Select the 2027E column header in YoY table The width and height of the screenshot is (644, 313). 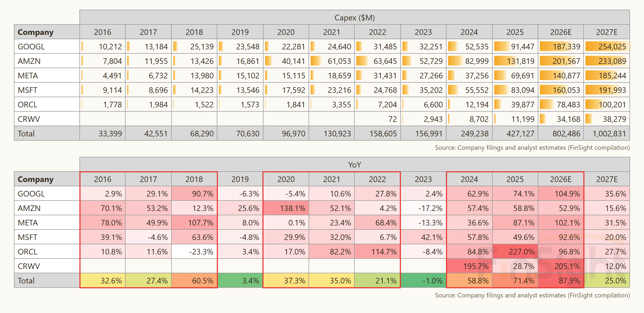(607, 179)
